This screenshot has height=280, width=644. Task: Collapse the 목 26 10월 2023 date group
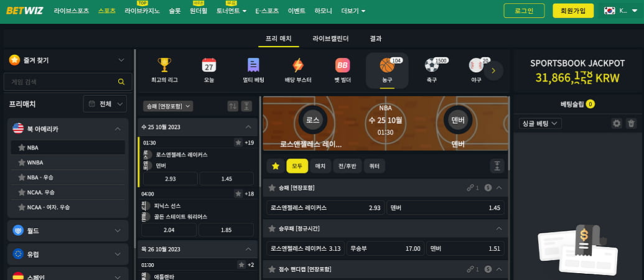pyautogui.click(x=248, y=250)
